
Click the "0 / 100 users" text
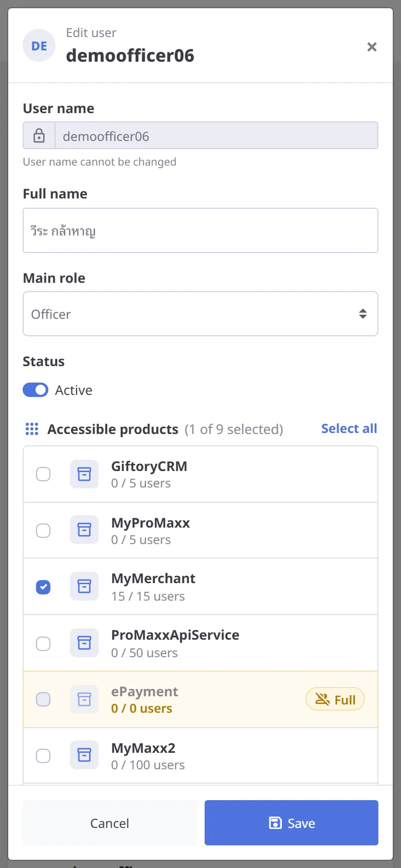click(148, 765)
